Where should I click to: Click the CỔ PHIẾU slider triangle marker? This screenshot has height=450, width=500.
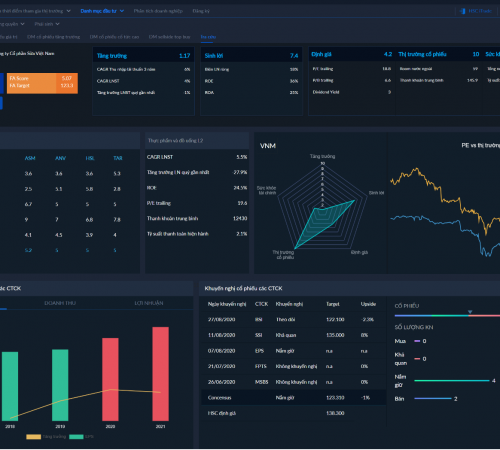470,312
